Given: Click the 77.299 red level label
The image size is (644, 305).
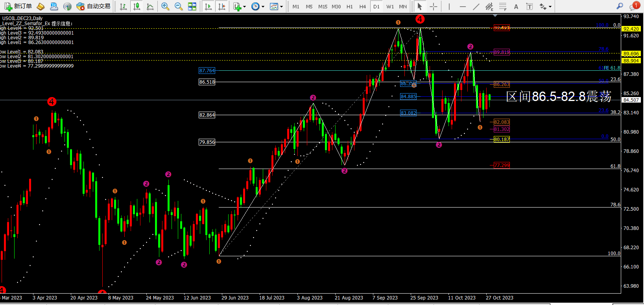Looking at the screenshot, I should 502,165.
